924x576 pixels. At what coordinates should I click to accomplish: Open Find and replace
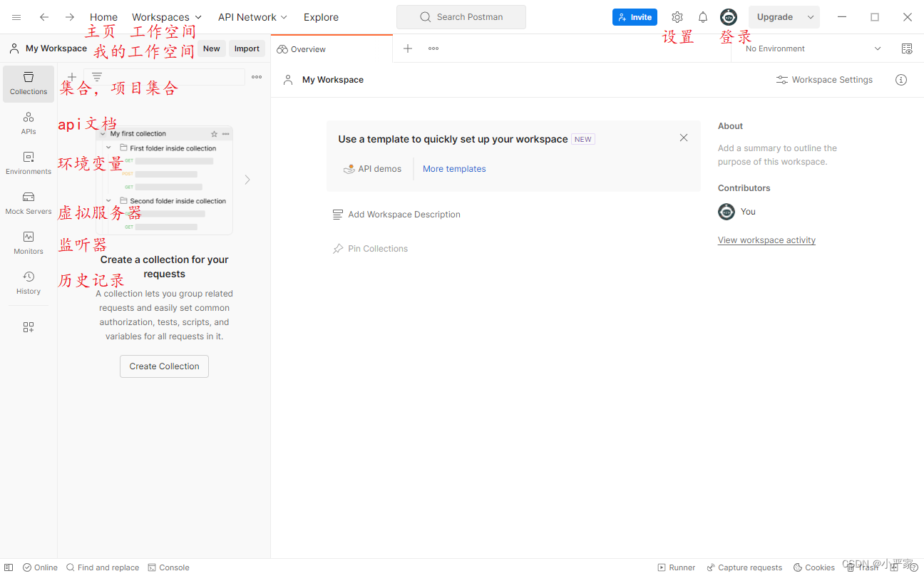pos(103,567)
